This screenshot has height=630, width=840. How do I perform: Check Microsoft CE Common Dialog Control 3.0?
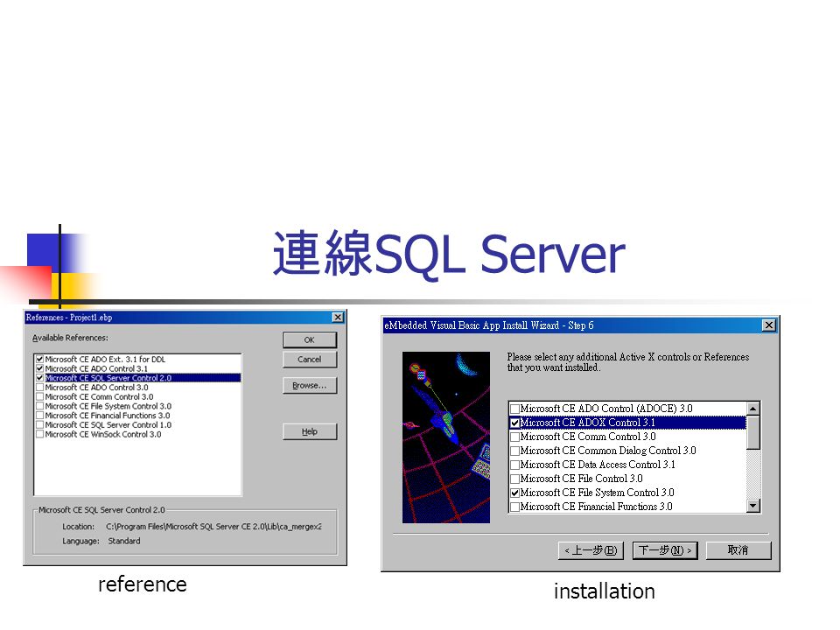coord(514,451)
